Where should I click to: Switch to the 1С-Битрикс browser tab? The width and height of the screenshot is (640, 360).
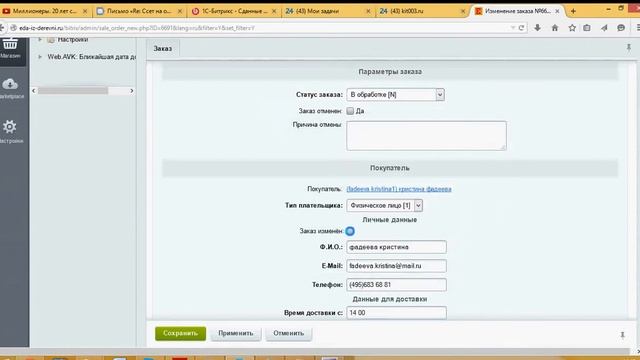coord(234,11)
